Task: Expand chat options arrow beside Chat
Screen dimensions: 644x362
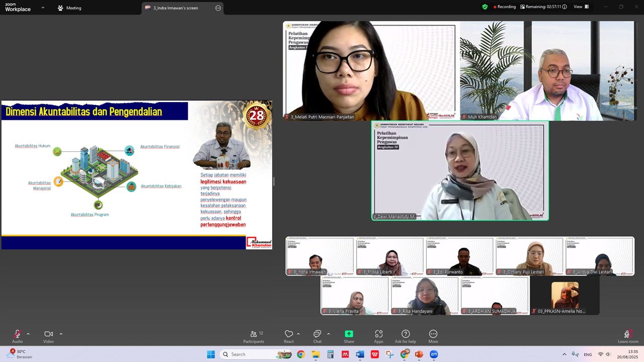Action: [329, 334]
